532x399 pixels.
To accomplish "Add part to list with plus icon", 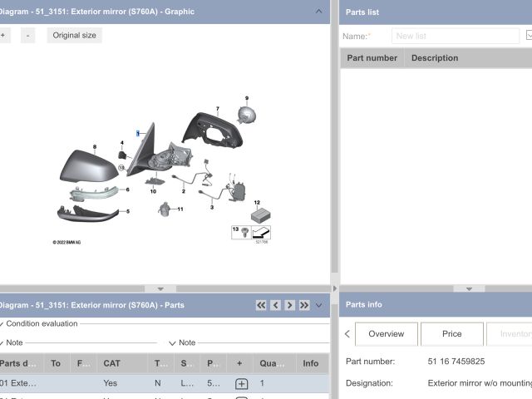I will [241, 384].
